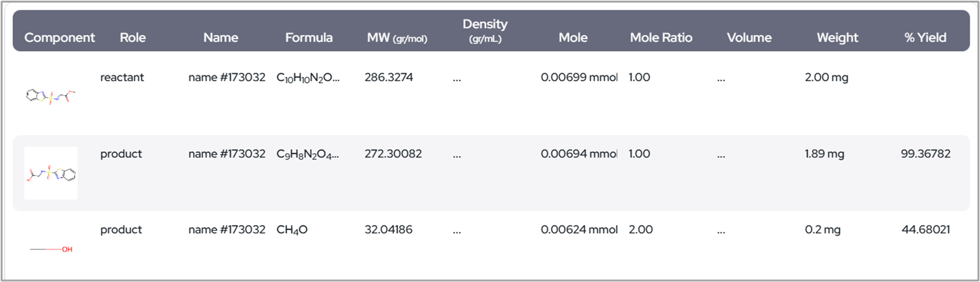Select the MW (gr/mol) column header
The height and width of the screenshot is (282, 980).
point(397,38)
